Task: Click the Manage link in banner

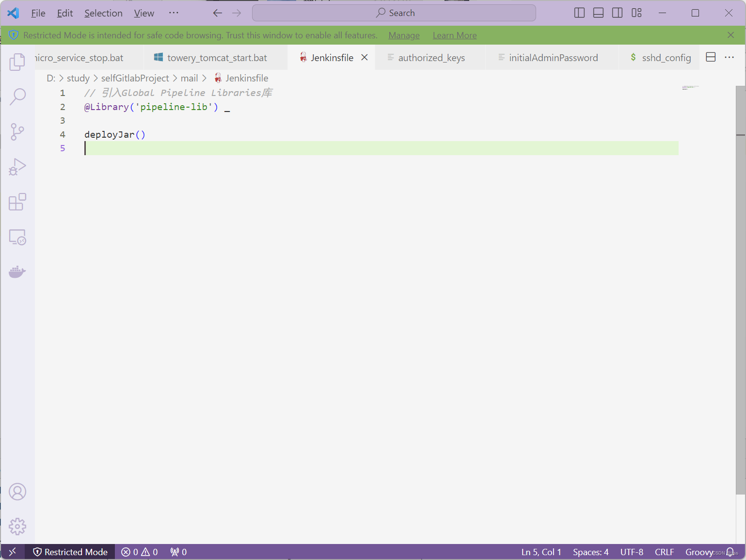Action: [404, 35]
